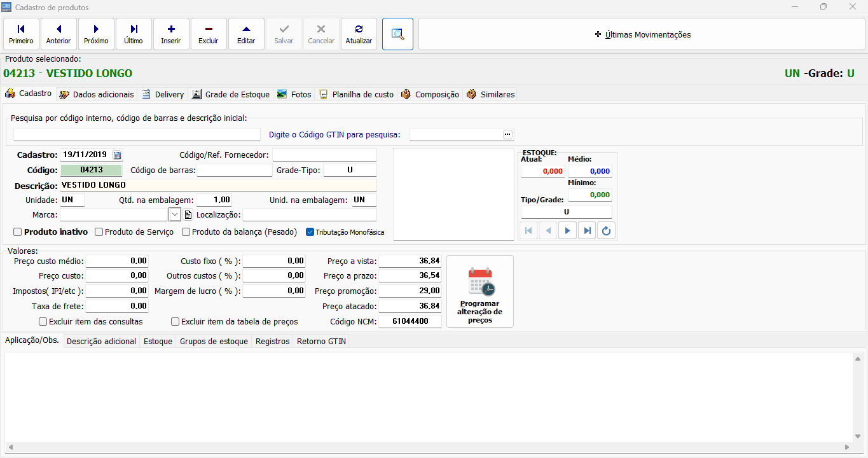Click the GTIN code search field
The height and width of the screenshot is (458, 868).
tap(455, 134)
